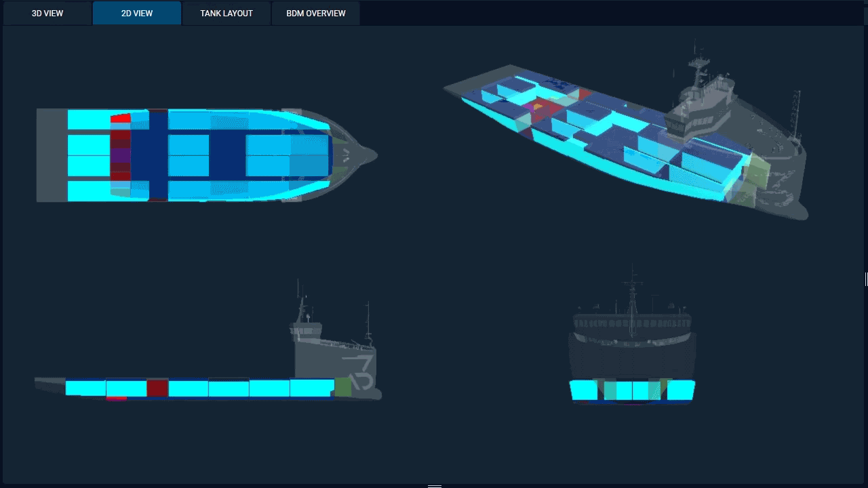
Task: Select the orange tank in perspective view
Action: [538, 106]
